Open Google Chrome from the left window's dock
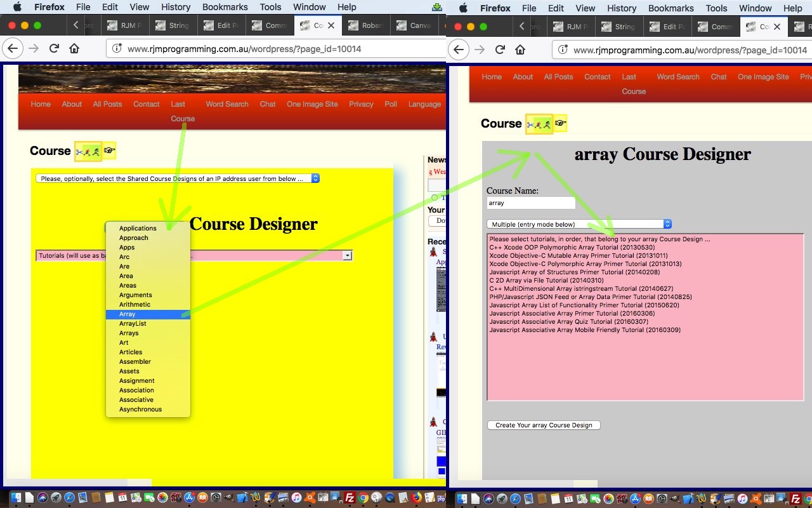Image resolution: width=812 pixels, height=508 pixels. [363, 498]
